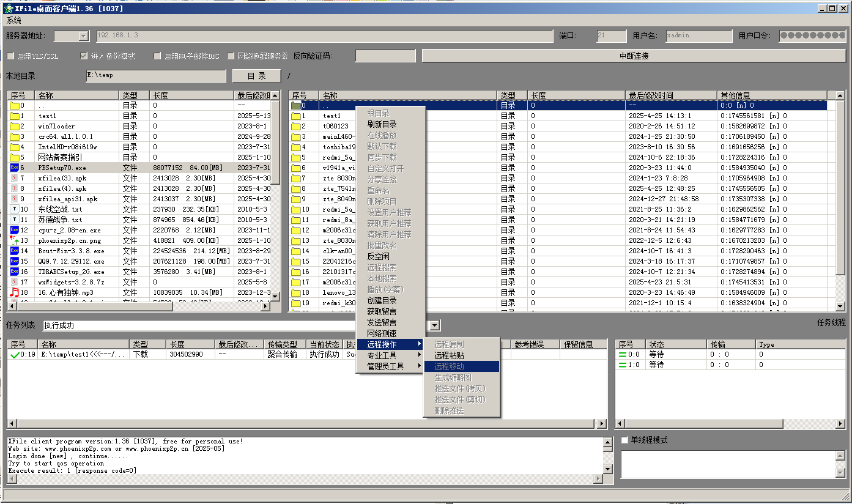
Task: Click the green thread status icon for 1:0
Action: point(623,365)
